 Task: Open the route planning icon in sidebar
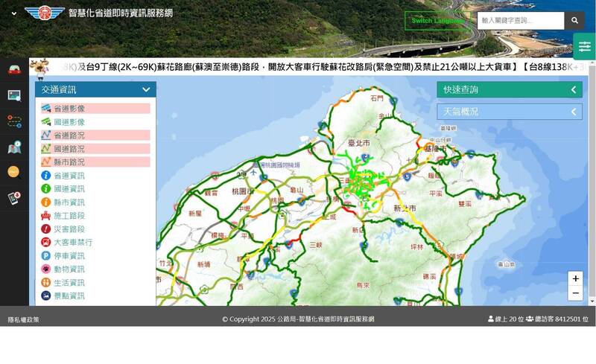pyautogui.click(x=14, y=121)
